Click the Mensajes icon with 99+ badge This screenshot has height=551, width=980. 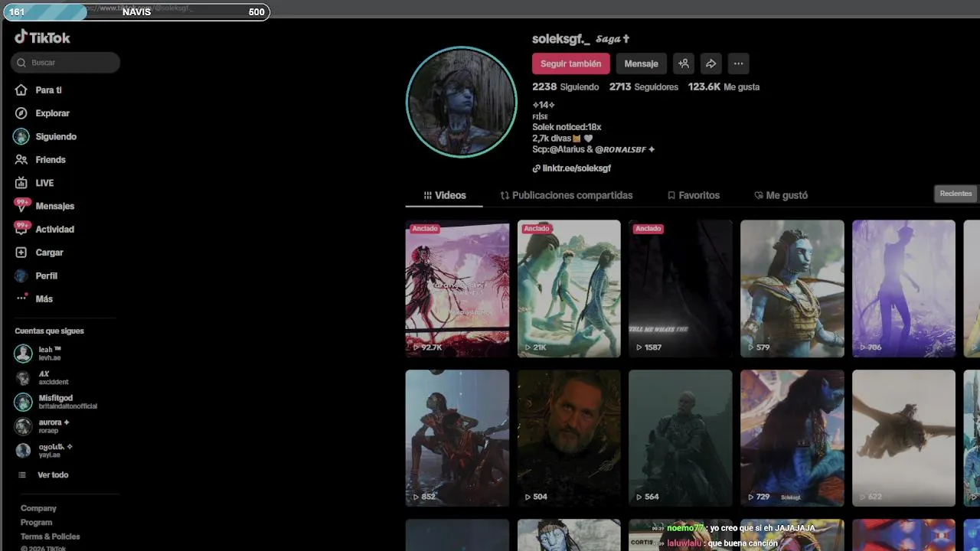(21, 206)
